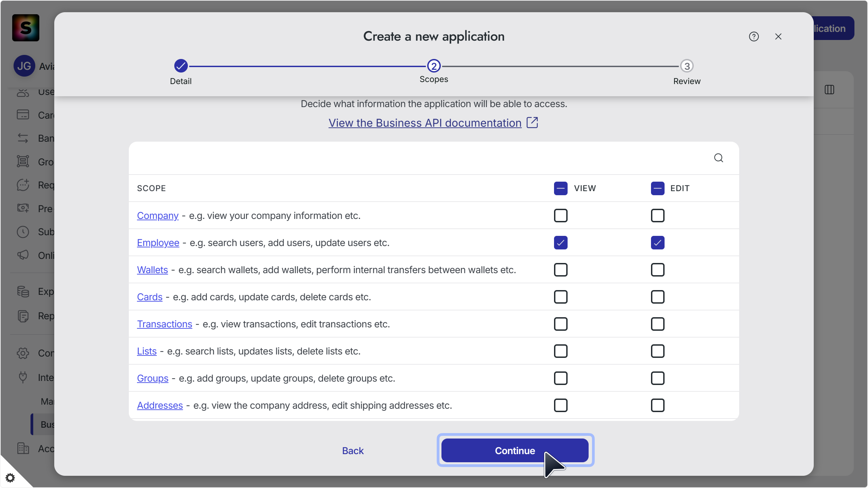Enable Edit access for Transactions scope
The width and height of the screenshot is (868, 488).
click(x=657, y=324)
